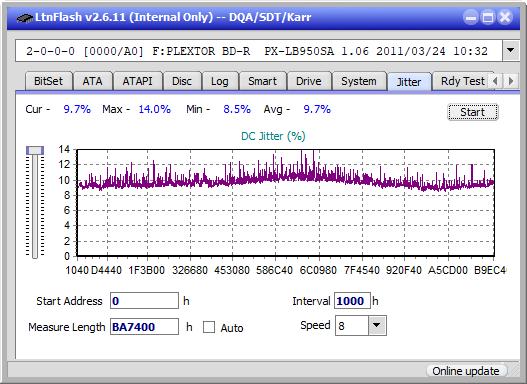This screenshot has height=384, width=527.
Task: Select the Jitter tab
Action: [409, 82]
